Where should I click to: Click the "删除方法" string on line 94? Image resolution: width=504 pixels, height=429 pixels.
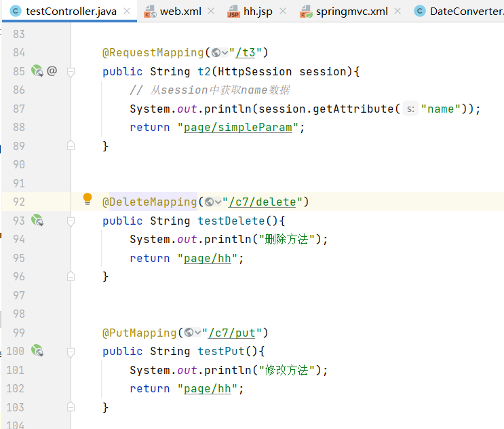click(286, 239)
